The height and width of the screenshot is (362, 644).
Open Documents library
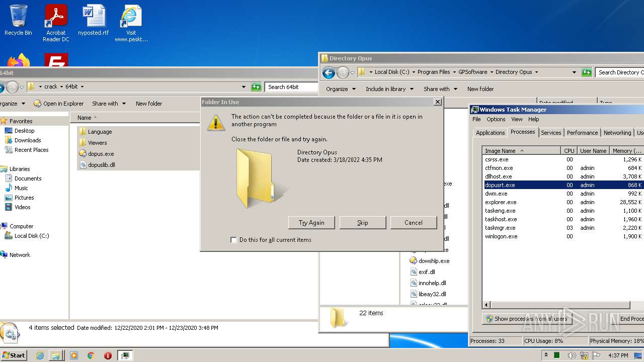(x=28, y=178)
